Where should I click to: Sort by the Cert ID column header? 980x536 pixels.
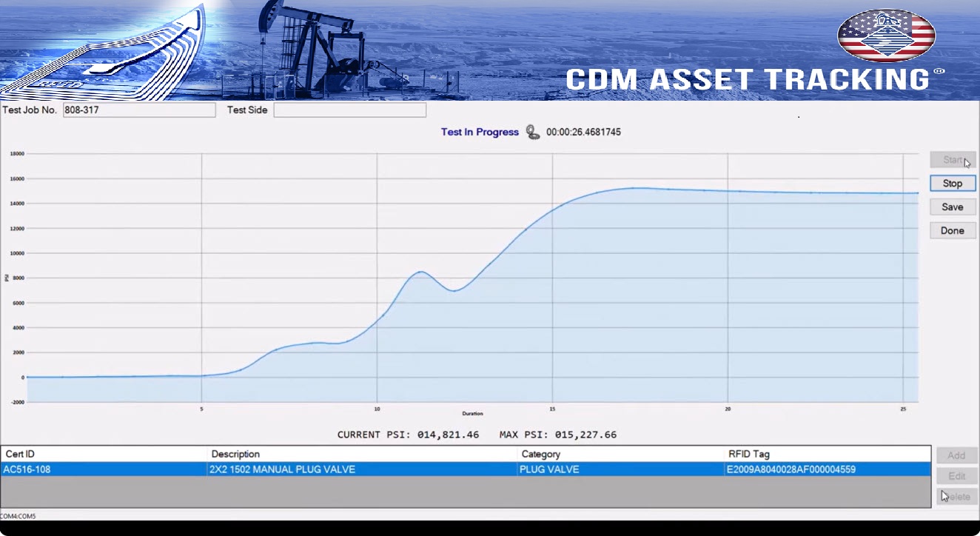pyautogui.click(x=104, y=454)
